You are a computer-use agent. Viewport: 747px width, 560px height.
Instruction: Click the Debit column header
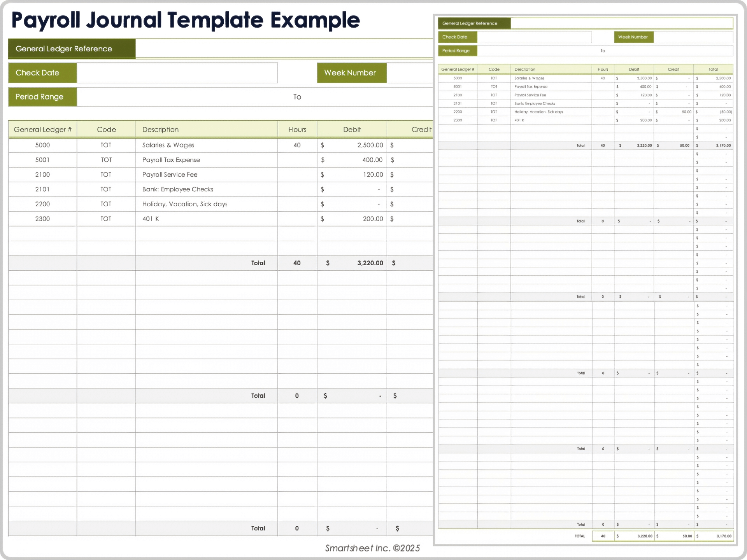(x=352, y=129)
